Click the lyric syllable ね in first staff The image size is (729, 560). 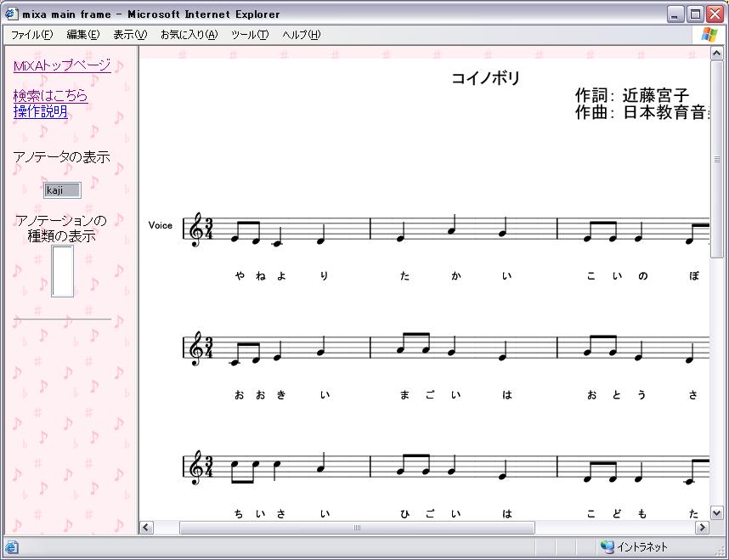pyautogui.click(x=260, y=276)
